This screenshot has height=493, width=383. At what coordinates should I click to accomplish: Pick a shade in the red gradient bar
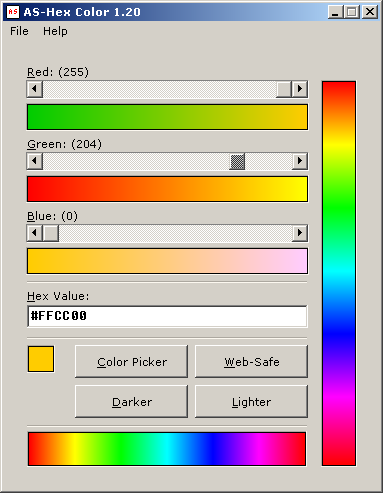point(167,117)
